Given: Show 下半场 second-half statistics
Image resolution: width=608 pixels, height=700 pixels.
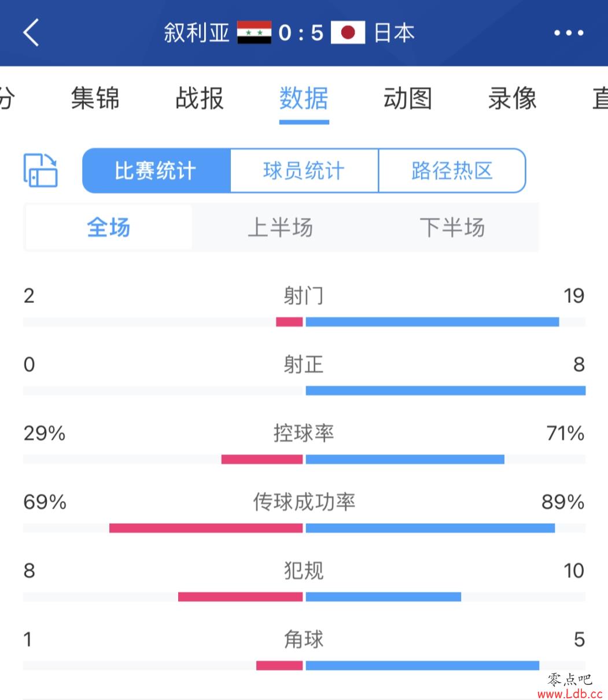Looking at the screenshot, I should pos(452,227).
